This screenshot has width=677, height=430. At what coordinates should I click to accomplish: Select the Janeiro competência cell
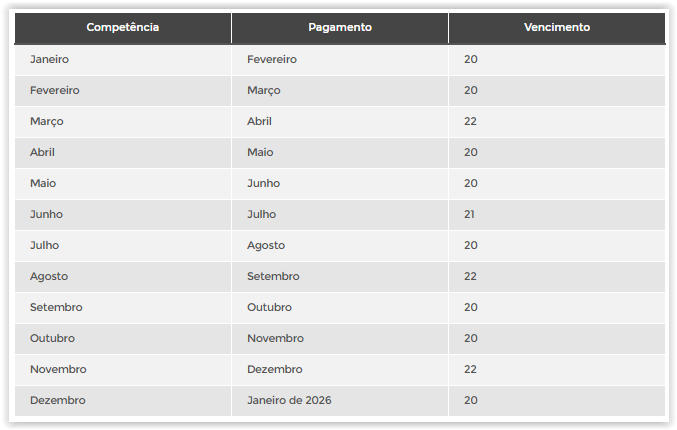click(50, 59)
